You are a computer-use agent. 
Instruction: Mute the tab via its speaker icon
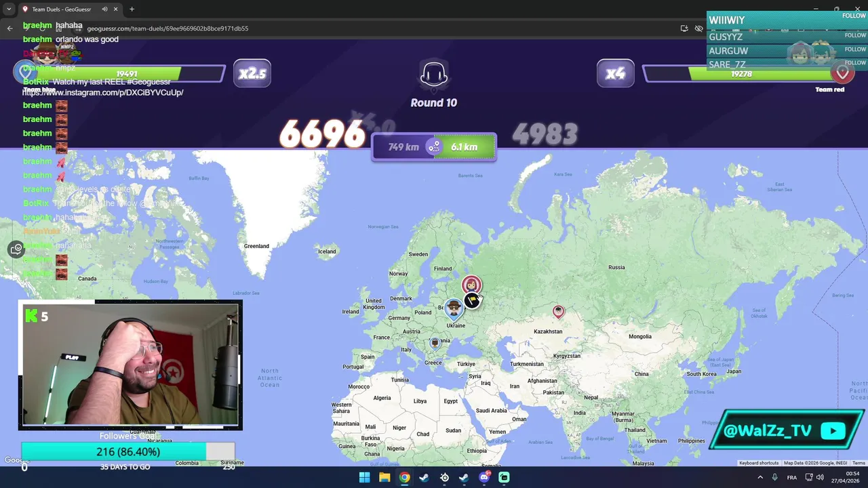coord(104,9)
